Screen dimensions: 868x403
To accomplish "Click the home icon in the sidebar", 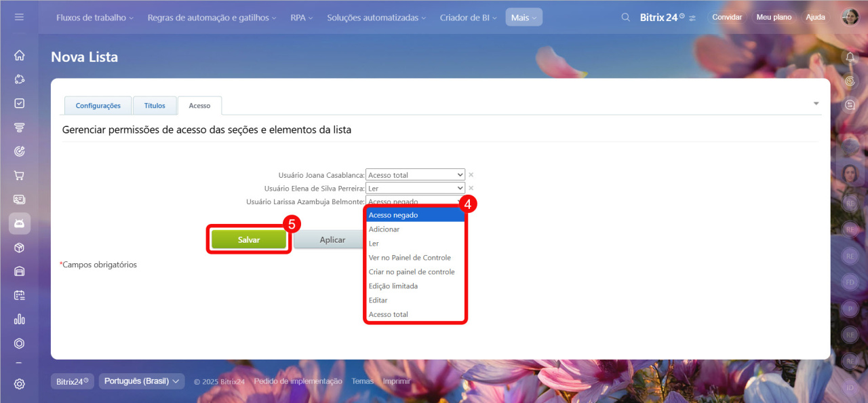I will [x=19, y=56].
